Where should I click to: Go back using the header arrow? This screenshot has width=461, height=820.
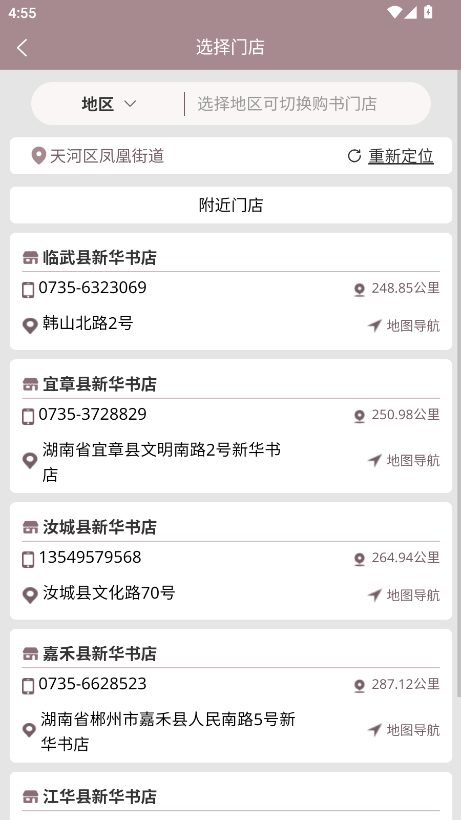[x=22, y=48]
